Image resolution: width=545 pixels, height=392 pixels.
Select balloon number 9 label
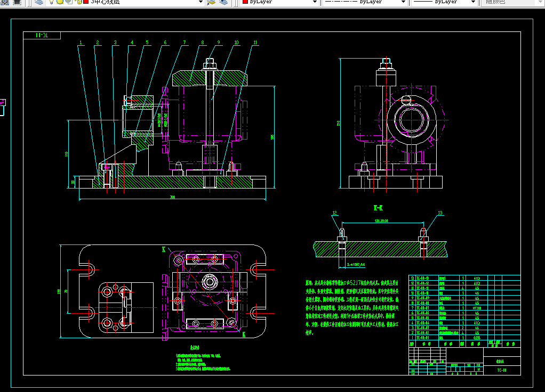(x=219, y=43)
